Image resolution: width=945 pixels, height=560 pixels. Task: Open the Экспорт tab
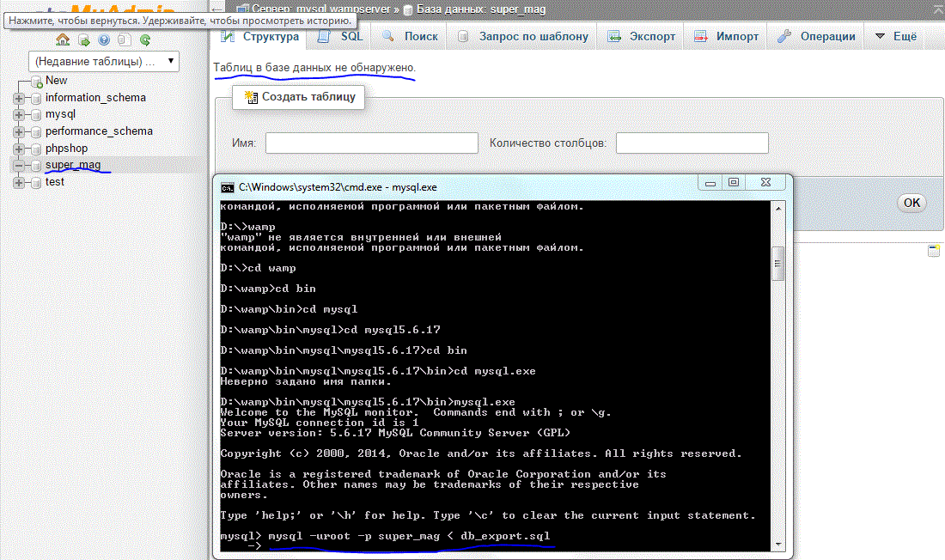[x=642, y=37]
